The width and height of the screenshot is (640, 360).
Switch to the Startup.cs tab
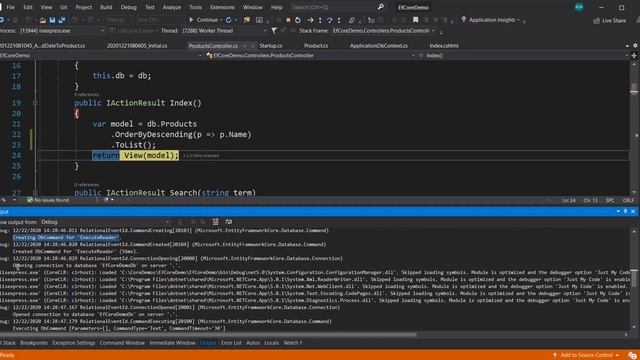point(271,46)
